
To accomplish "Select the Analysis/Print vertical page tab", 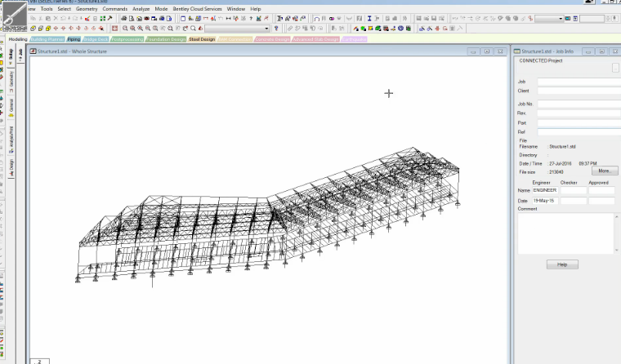I will pos(11,140).
